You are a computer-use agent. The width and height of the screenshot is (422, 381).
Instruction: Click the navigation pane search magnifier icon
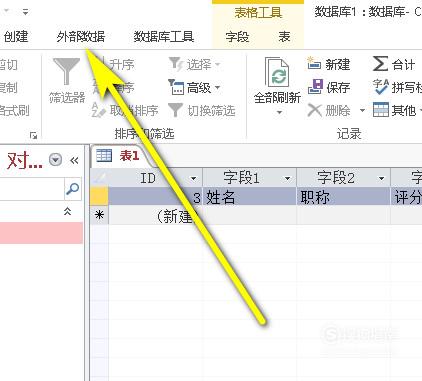coord(72,189)
